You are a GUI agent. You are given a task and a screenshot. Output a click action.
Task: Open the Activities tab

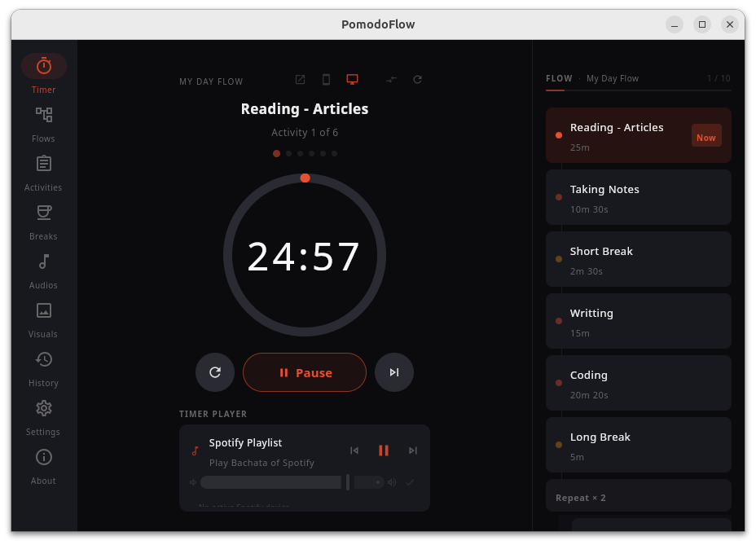(x=43, y=171)
